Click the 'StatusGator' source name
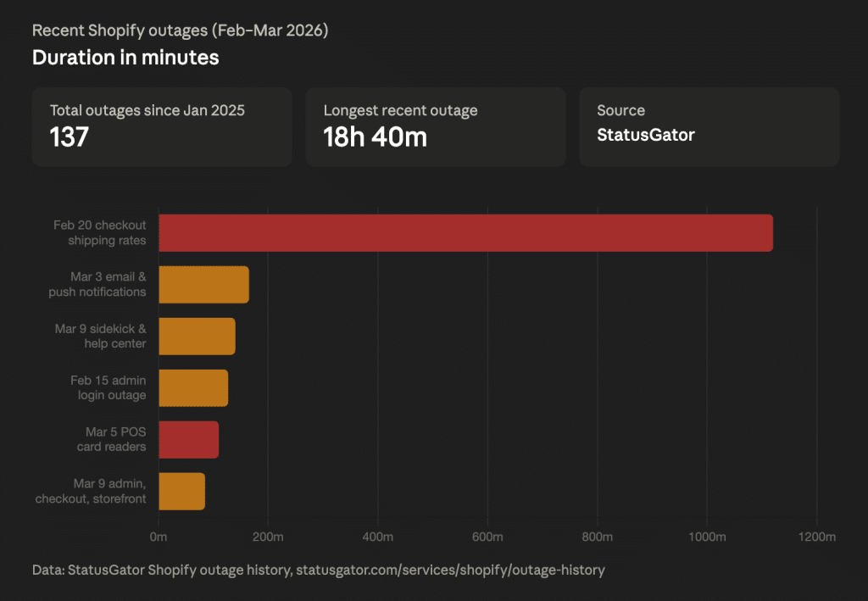 click(645, 135)
